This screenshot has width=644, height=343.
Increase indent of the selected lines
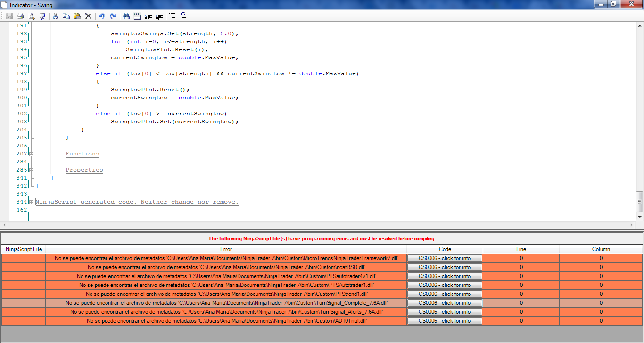(159, 16)
